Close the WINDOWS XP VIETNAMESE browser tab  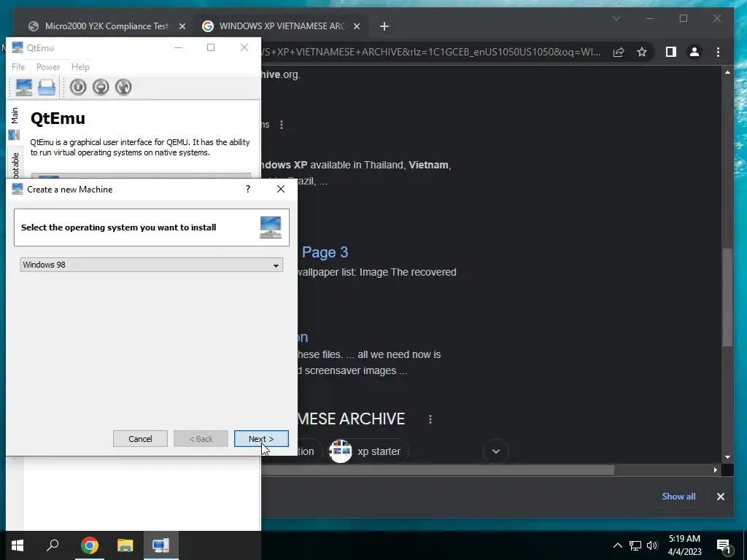click(x=356, y=26)
